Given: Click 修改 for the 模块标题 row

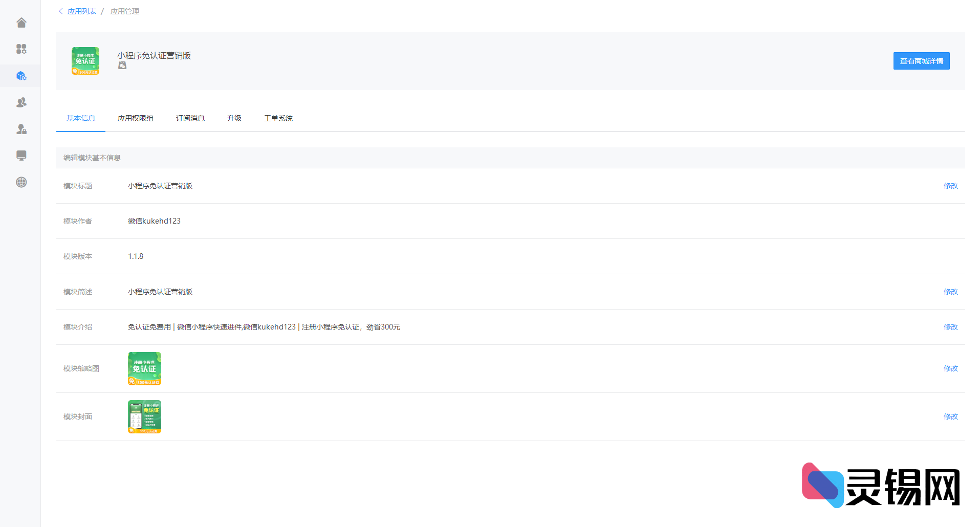Looking at the screenshot, I should point(950,186).
